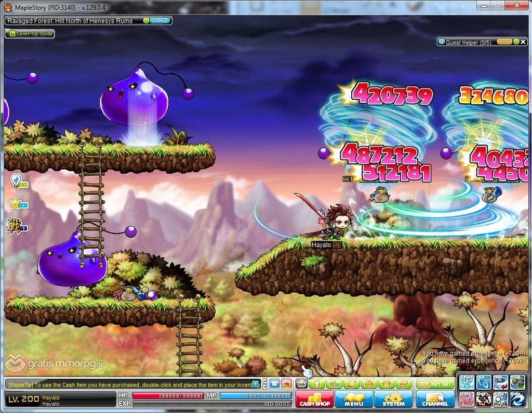Open the System menu
The width and height of the screenshot is (532, 413).
[393, 399]
